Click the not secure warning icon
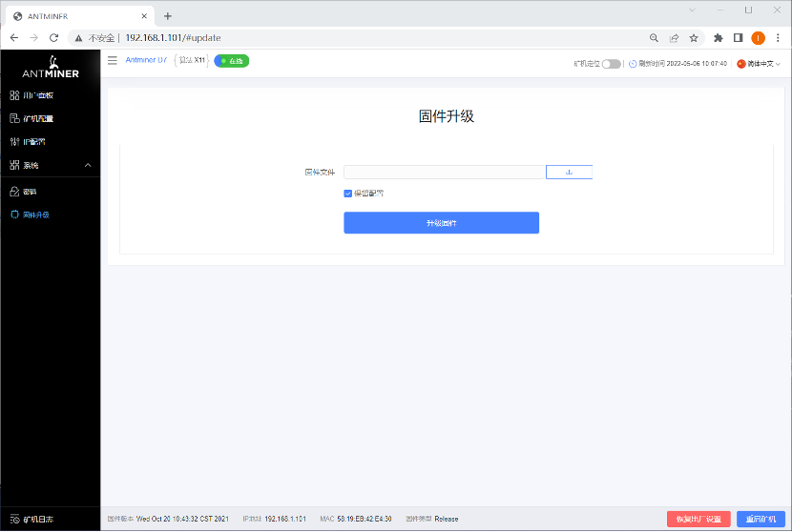 pos(79,38)
